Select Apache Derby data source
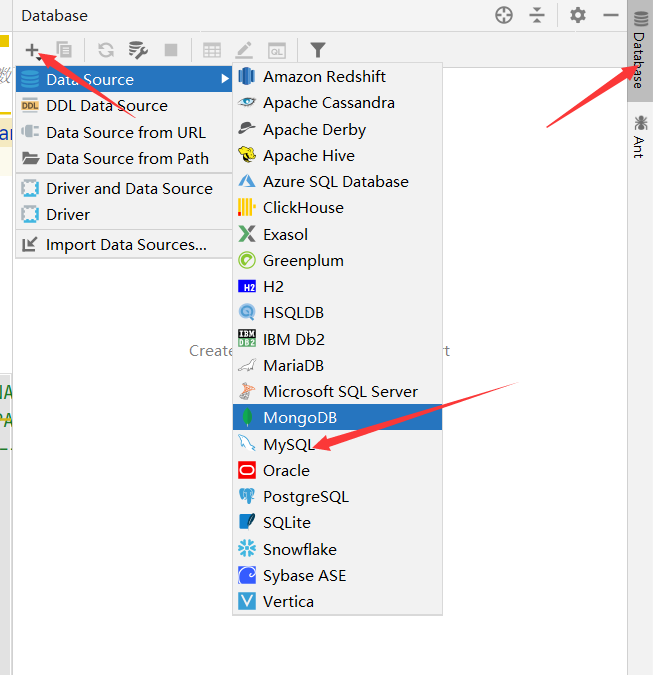Screen dimensions: 653x675 pos(337,130)
